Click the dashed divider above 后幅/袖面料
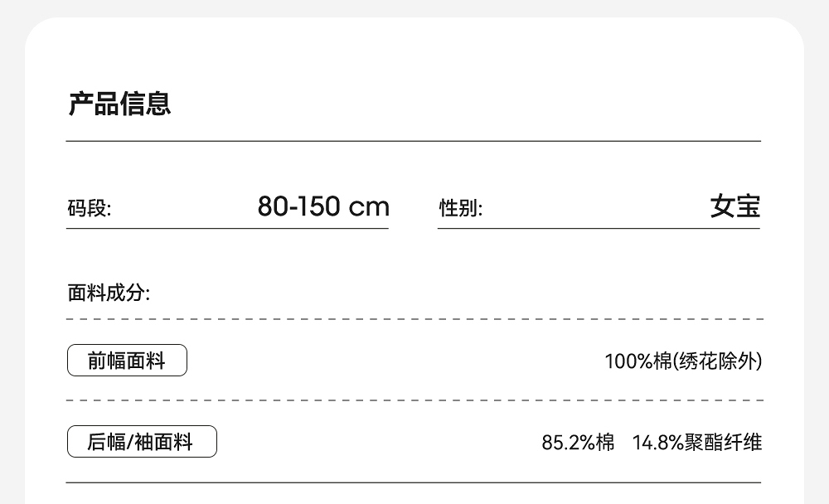829x504 pixels. [x=414, y=400]
